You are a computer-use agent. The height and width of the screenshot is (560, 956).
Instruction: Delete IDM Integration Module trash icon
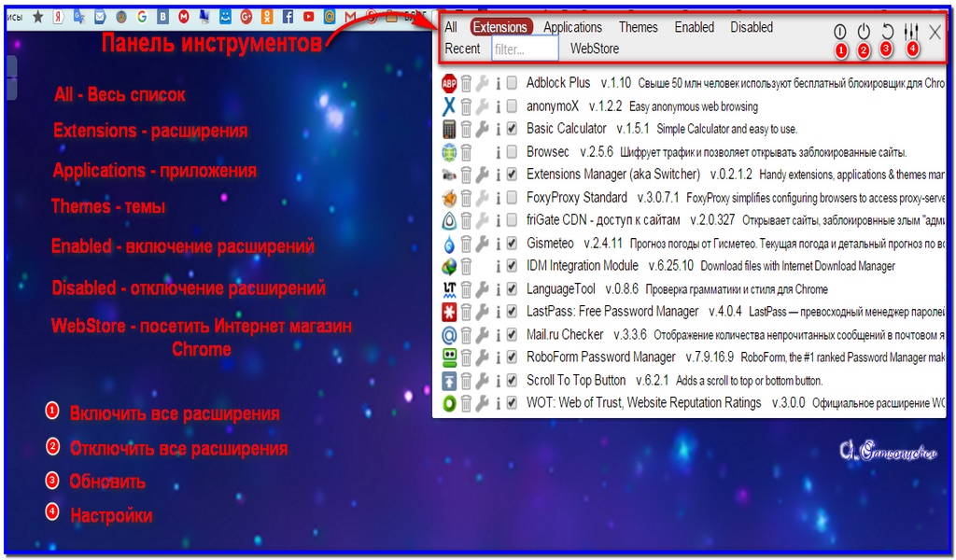466,266
